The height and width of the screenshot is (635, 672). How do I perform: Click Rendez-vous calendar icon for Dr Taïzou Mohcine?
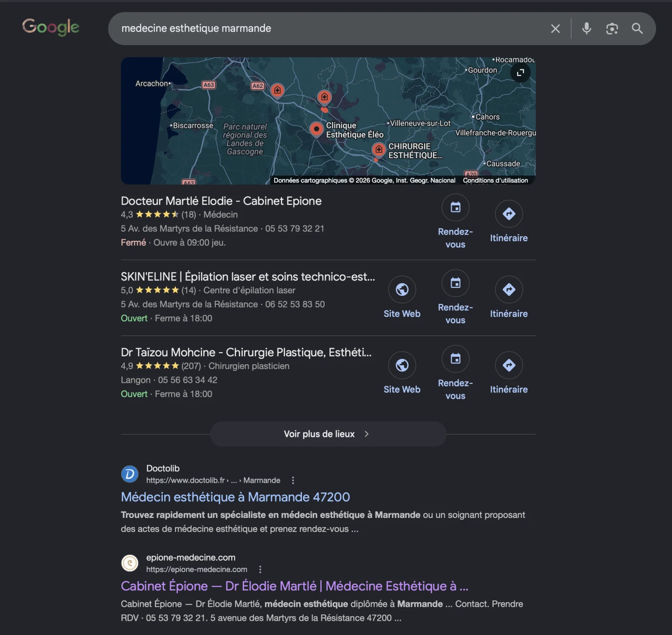click(x=455, y=358)
